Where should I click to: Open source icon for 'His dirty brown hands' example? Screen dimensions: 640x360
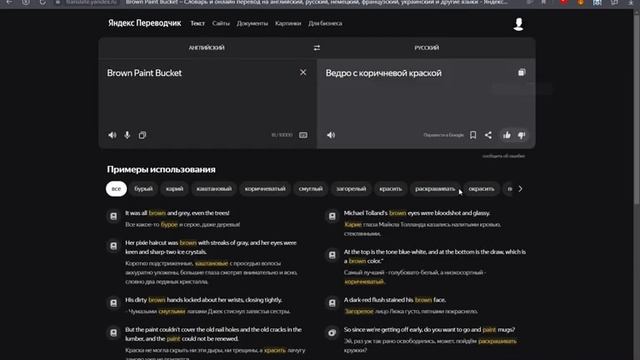click(x=113, y=303)
